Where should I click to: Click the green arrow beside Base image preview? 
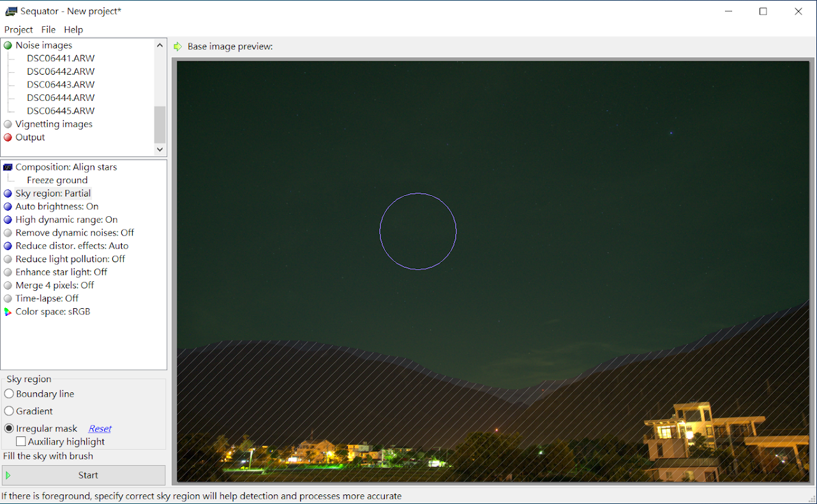tap(178, 47)
